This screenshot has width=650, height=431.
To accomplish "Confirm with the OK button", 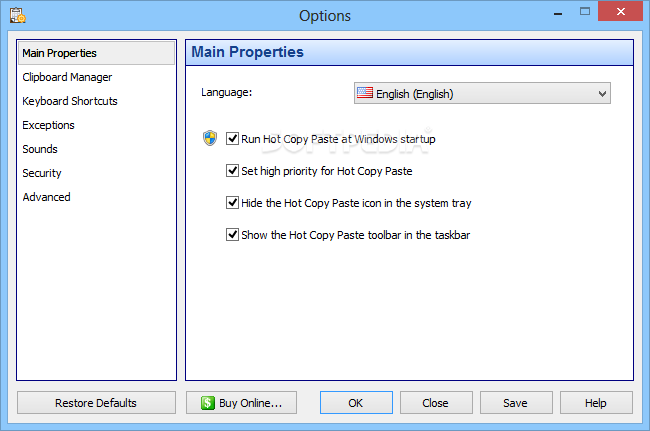I will point(356,403).
